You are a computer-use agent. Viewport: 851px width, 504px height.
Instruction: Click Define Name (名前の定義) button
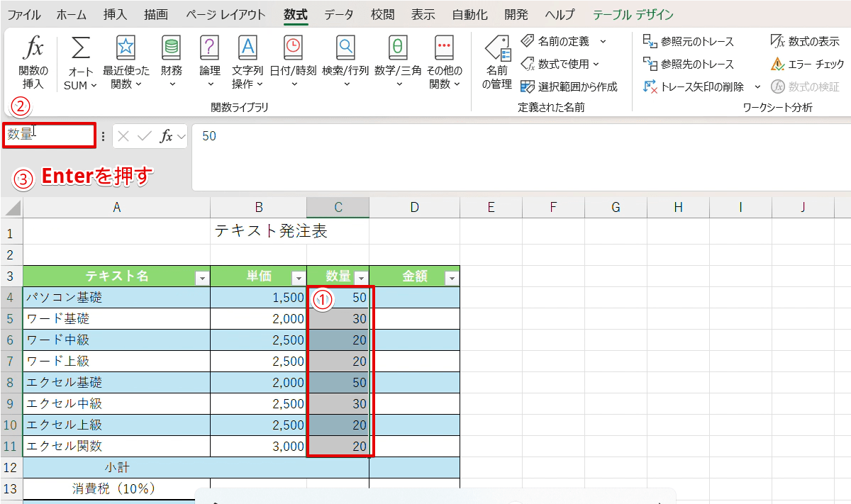point(556,41)
